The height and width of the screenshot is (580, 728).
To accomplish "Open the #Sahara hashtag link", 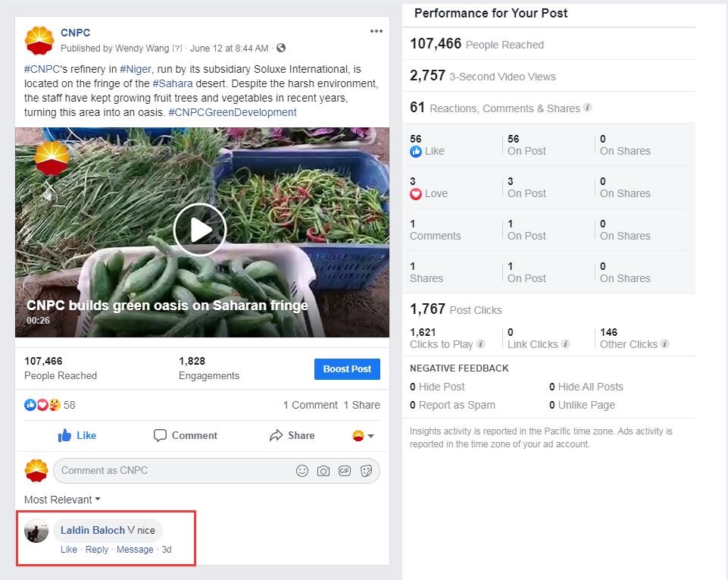I will click(x=172, y=83).
